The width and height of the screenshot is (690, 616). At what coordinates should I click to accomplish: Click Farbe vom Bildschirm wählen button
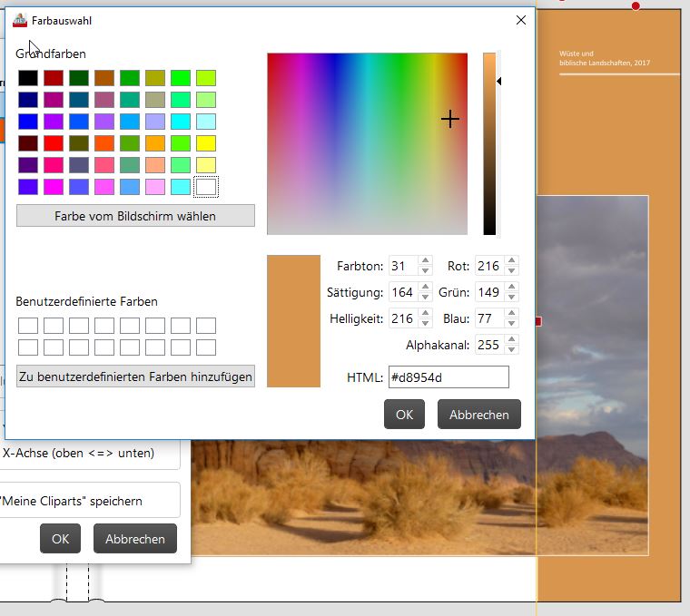(135, 216)
